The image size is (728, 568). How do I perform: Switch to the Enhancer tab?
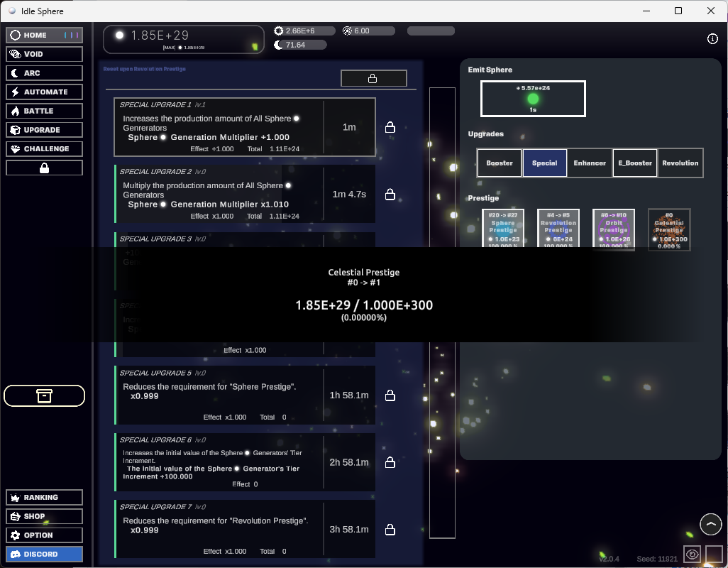pyautogui.click(x=589, y=163)
